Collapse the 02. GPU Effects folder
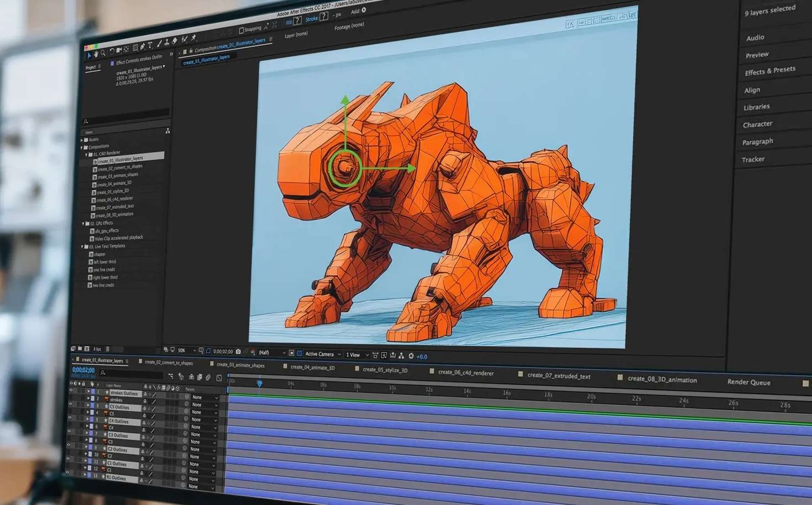 click(83, 224)
